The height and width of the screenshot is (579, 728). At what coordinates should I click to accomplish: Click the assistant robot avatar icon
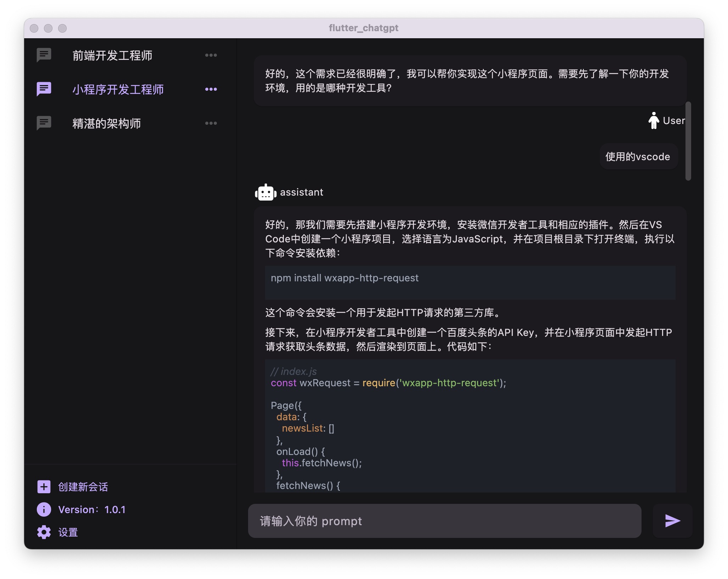[265, 192]
